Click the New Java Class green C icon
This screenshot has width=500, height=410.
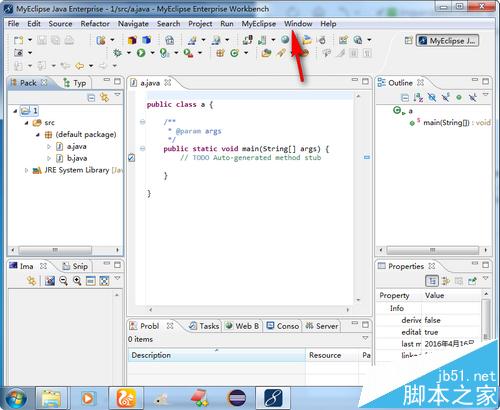pyautogui.click(x=235, y=53)
